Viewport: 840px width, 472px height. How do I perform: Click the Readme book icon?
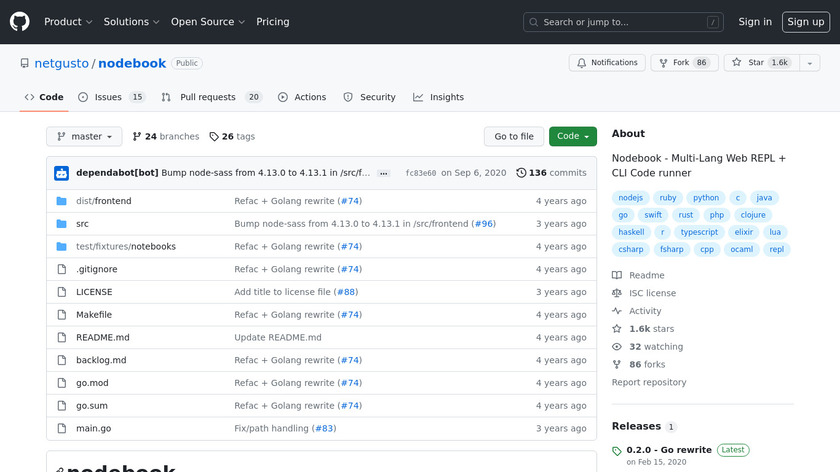(617, 276)
